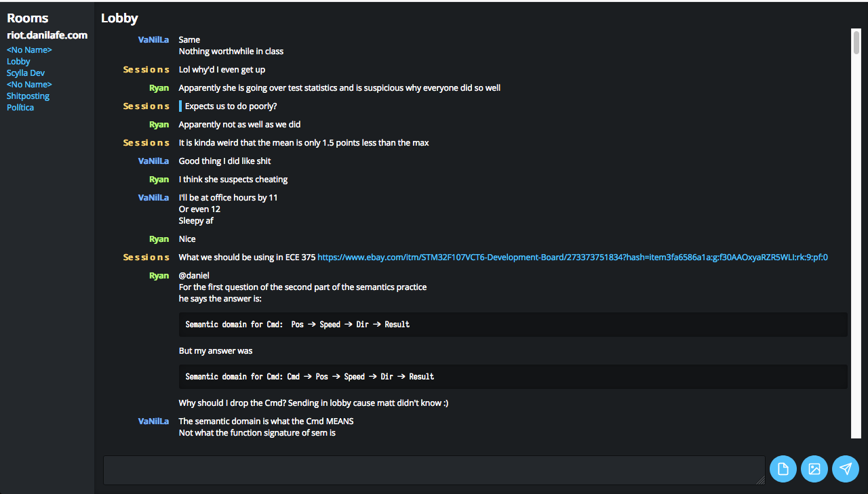Click the Ryan username beside @daniel message

[x=159, y=276]
